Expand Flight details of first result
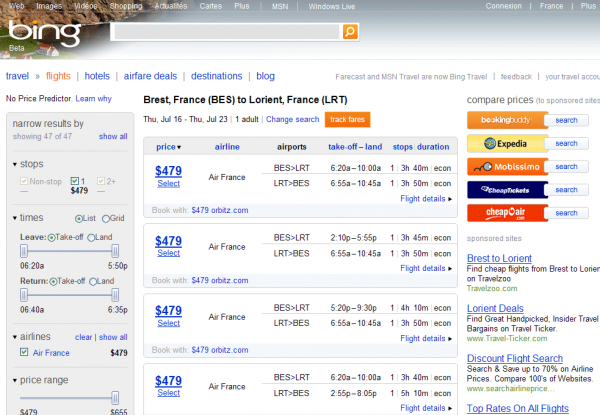The height and width of the screenshot is (415, 600). pyautogui.click(x=427, y=199)
